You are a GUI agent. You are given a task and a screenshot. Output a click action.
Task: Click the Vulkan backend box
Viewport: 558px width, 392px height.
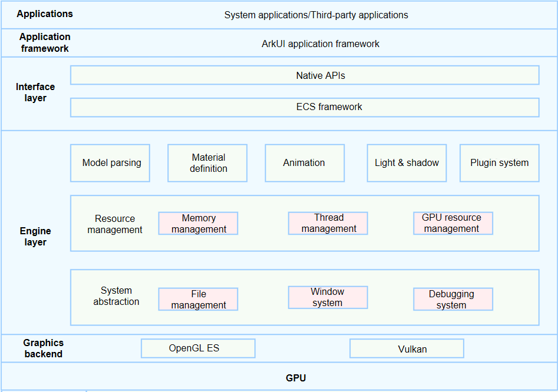407,348
